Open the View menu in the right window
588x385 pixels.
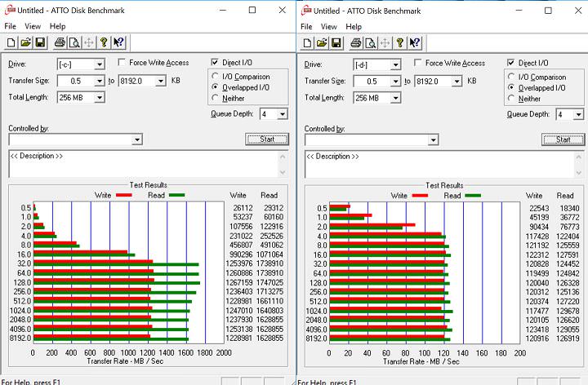point(328,26)
